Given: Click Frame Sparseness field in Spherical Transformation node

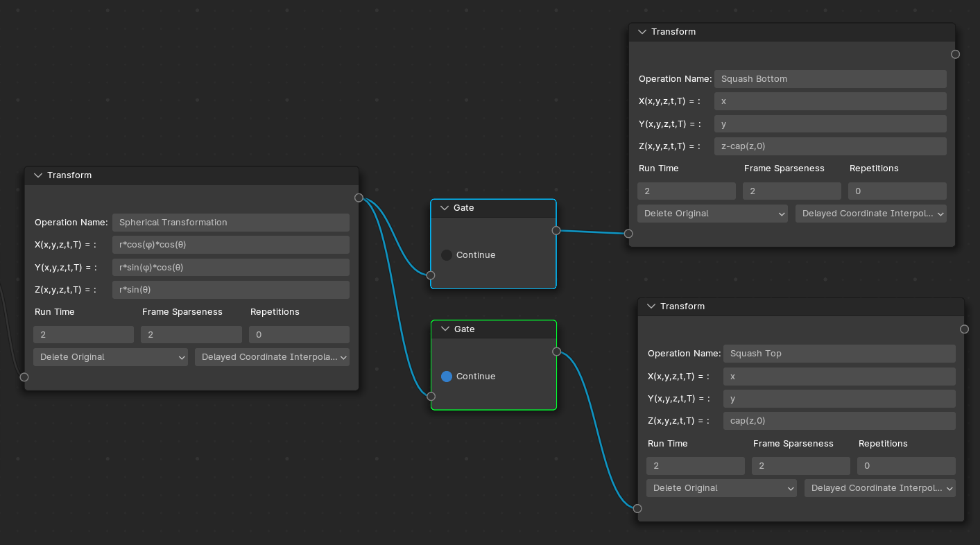Looking at the screenshot, I should pos(191,335).
